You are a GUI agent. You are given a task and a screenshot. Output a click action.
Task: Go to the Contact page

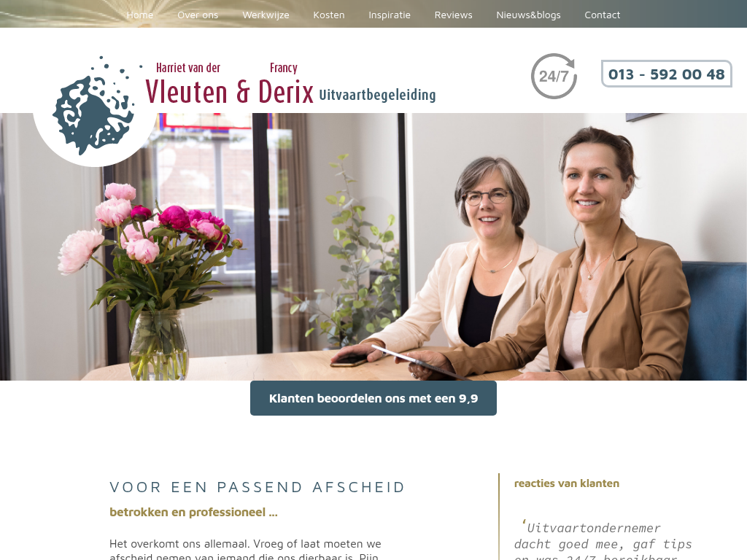tap(602, 15)
